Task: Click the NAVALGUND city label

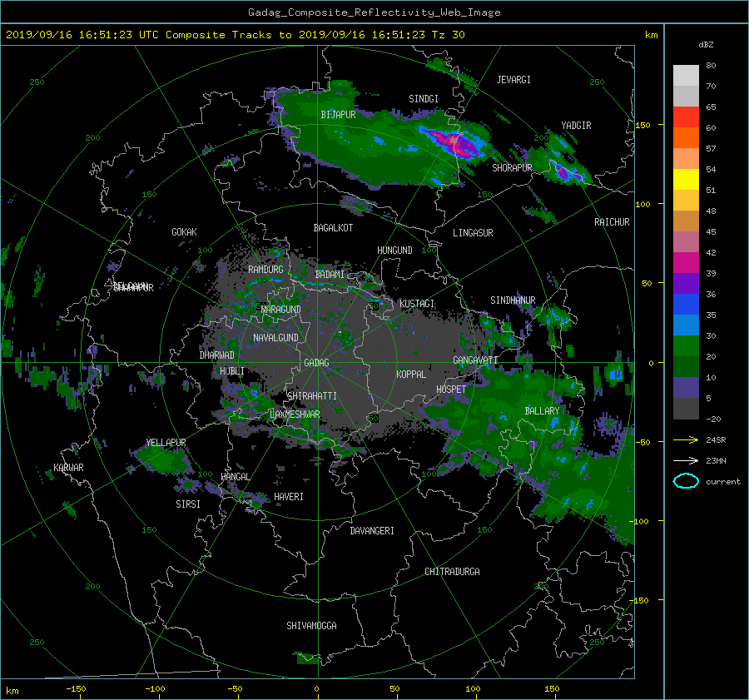Action: click(275, 338)
